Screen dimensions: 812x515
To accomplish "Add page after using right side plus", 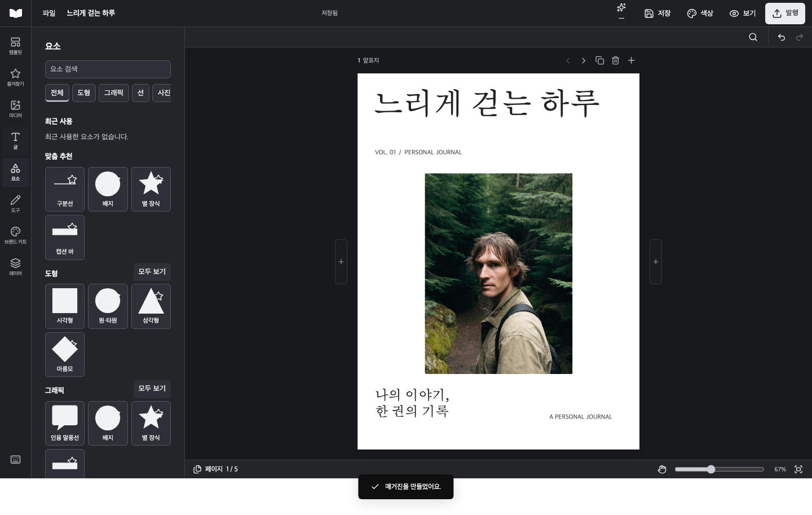I will tap(656, 262).
